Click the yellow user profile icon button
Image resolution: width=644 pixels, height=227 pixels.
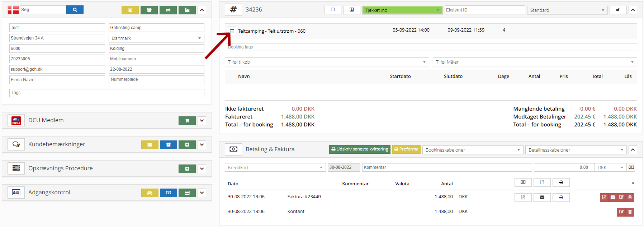[130, 10]
